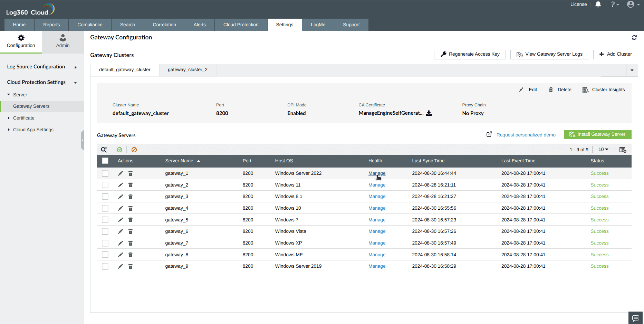Check the gateway_5 row checkbox
Viewport: 644px width, 324px height.
point(105,220)
